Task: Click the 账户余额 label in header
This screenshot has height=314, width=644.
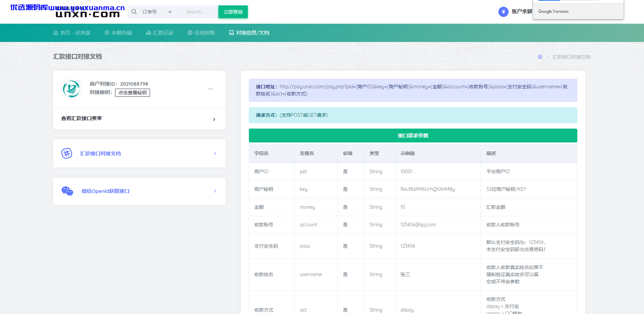Action: coord(522,12)
